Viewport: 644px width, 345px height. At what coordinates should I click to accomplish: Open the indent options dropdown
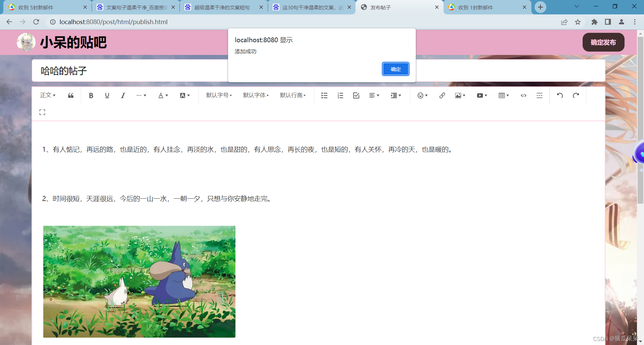396,95
